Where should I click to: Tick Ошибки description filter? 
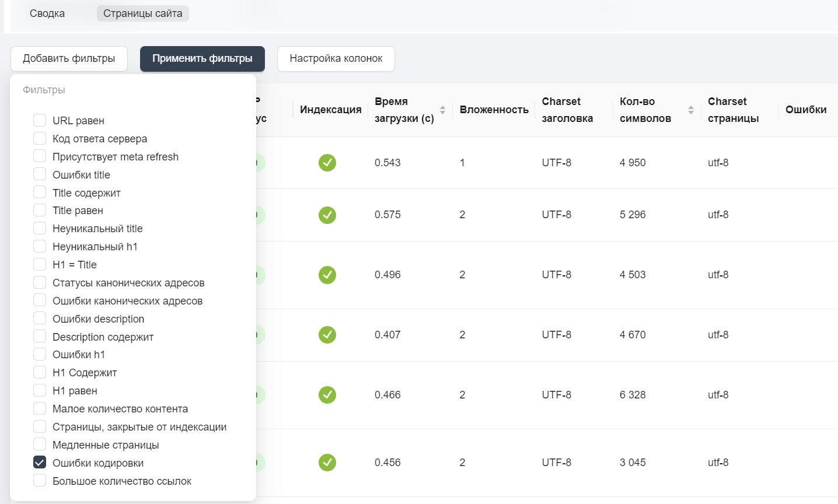(40, 318)
